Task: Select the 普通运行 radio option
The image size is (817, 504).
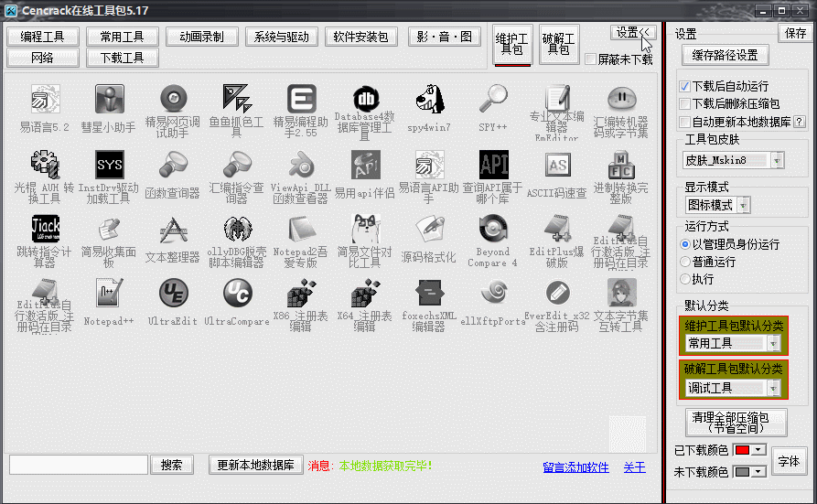Action: 684,262
